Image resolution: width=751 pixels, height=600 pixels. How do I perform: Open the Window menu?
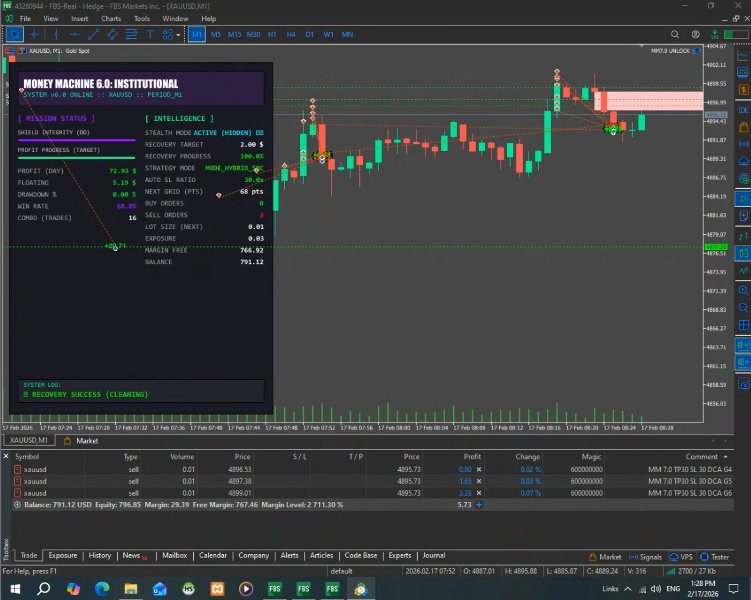click(175, 19)
